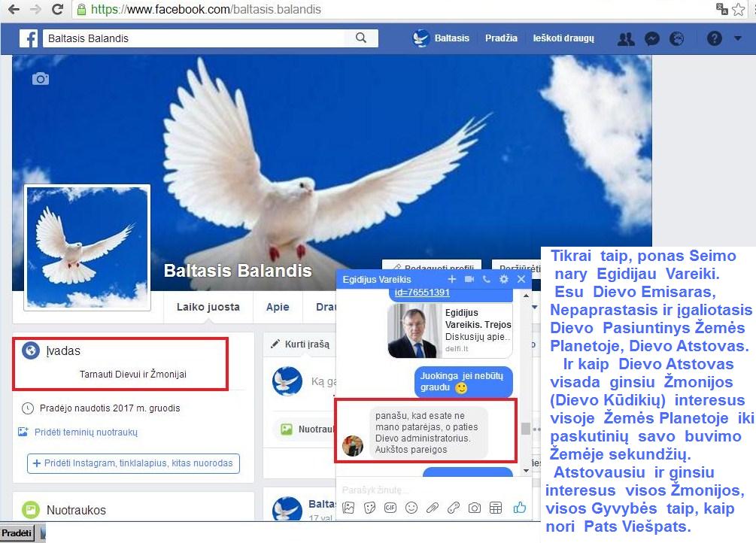Open Baltasis profile link in top bar
This screenshot has height=543, width=756.
tap(442, 38)
